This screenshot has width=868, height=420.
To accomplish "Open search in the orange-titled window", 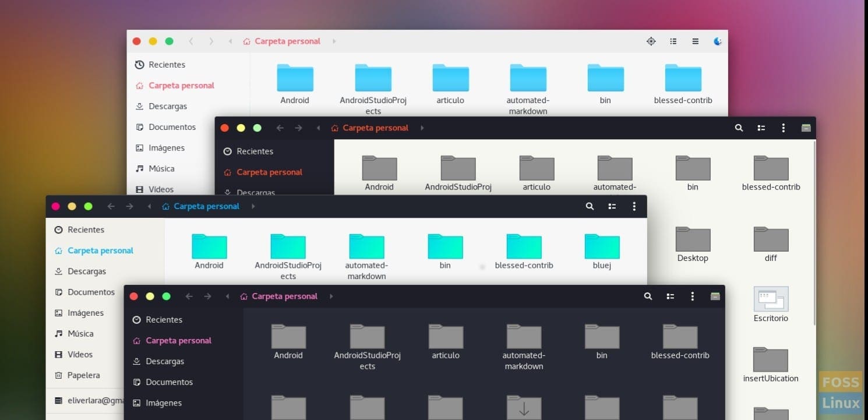I will (739, 128).
